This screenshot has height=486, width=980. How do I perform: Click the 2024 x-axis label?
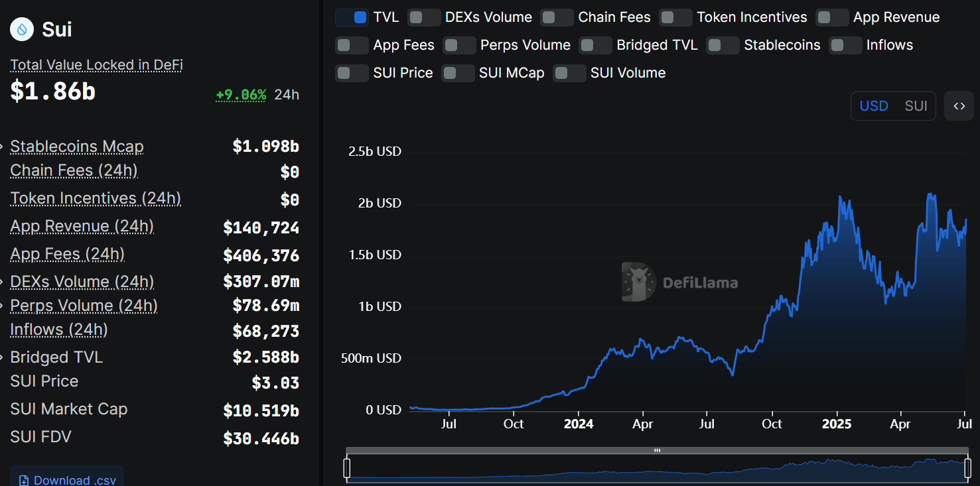pyautogui.click(x=579, y=424)
